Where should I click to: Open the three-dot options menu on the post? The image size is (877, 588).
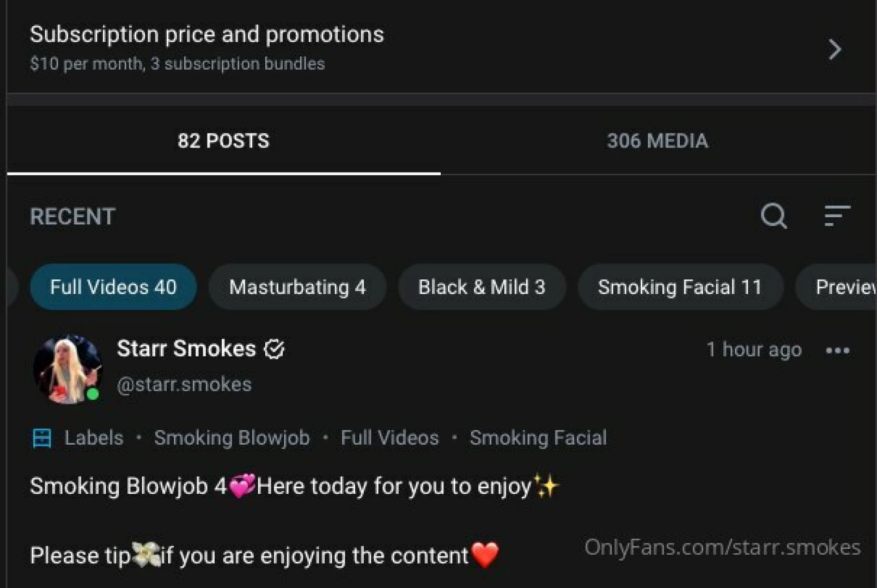(837, 351)
